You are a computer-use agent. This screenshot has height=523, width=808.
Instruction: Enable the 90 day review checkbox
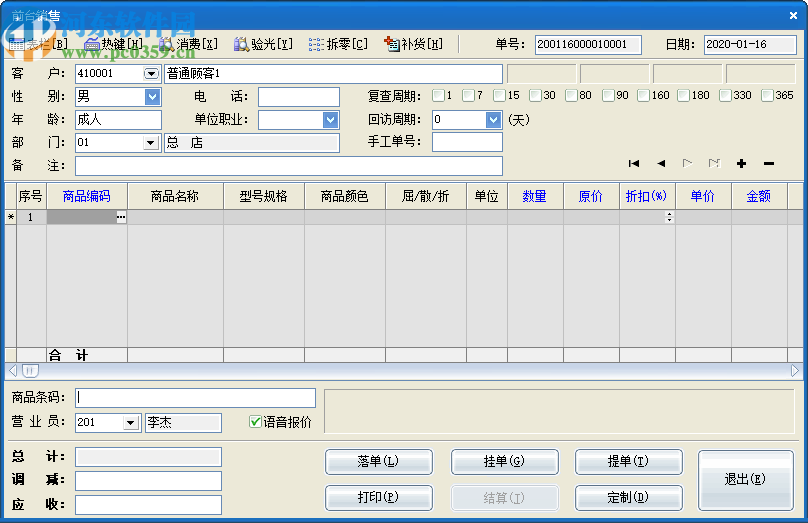[608, 95]
